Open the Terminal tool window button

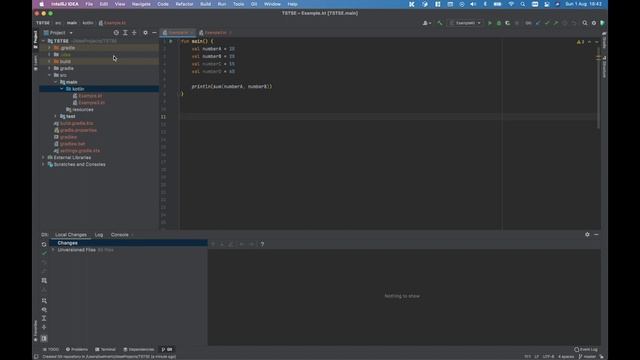(x=105, y=349)
